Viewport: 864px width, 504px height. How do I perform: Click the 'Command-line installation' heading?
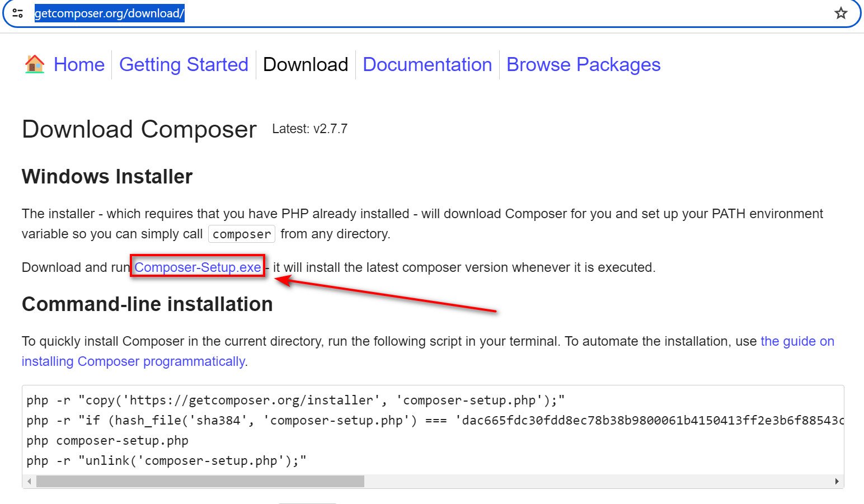pos(147,304)
